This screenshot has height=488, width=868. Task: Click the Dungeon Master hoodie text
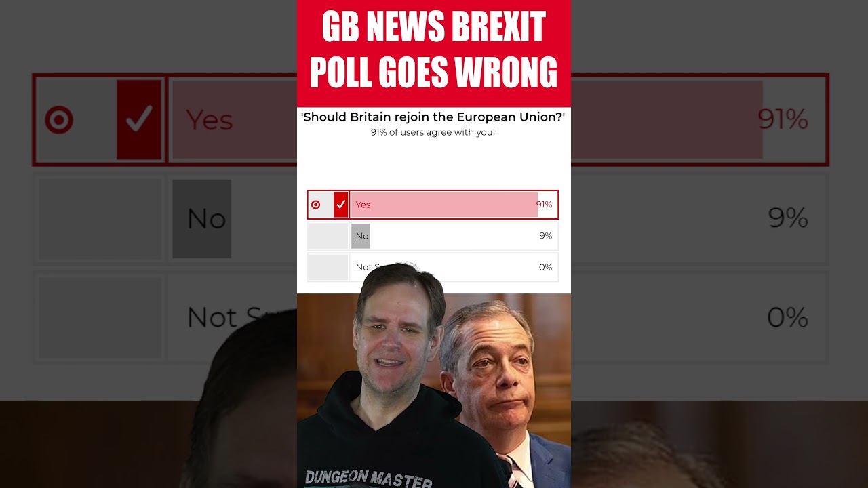[369, 477]
